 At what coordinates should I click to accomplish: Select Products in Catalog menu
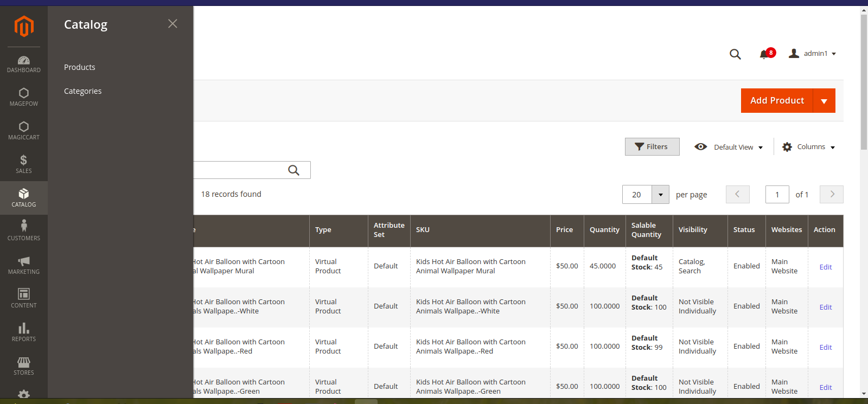pyautogui.click(x=80, y=67)
